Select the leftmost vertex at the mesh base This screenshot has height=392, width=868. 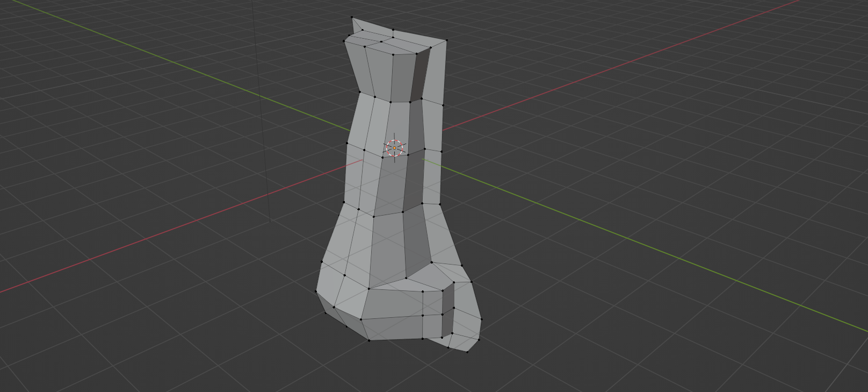click(x=316, y=291)
